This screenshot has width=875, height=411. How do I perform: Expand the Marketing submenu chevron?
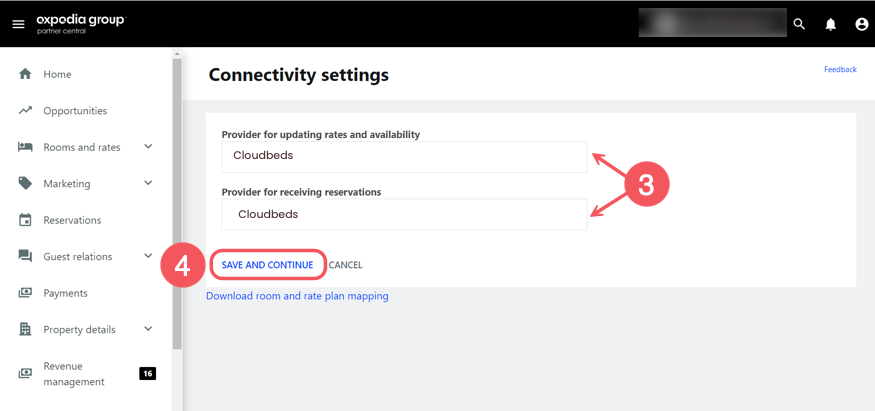(x=148, y=184)
